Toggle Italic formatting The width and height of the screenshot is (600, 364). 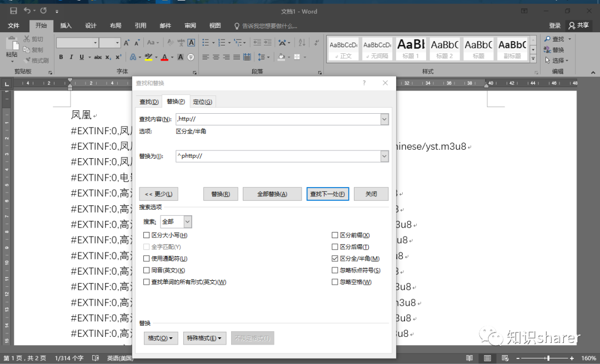[71, 57]
